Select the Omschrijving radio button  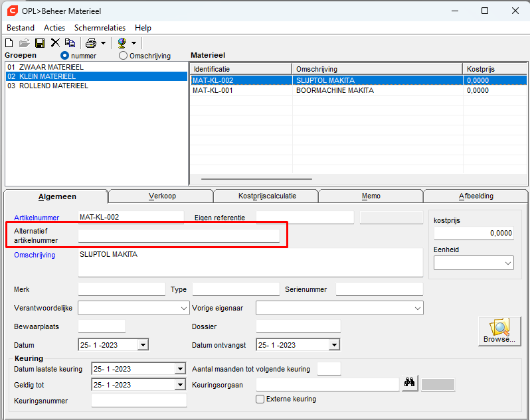(123, 55)
